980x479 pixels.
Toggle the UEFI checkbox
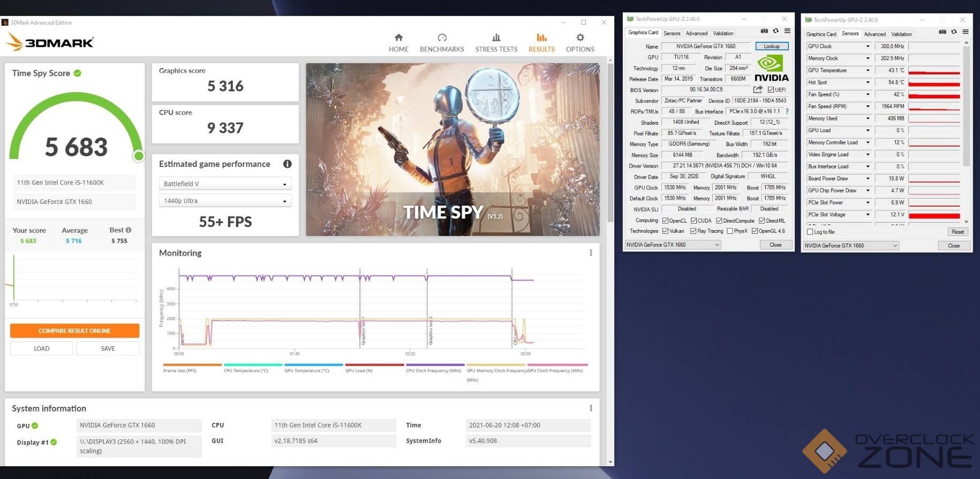(x=771, y=90)
